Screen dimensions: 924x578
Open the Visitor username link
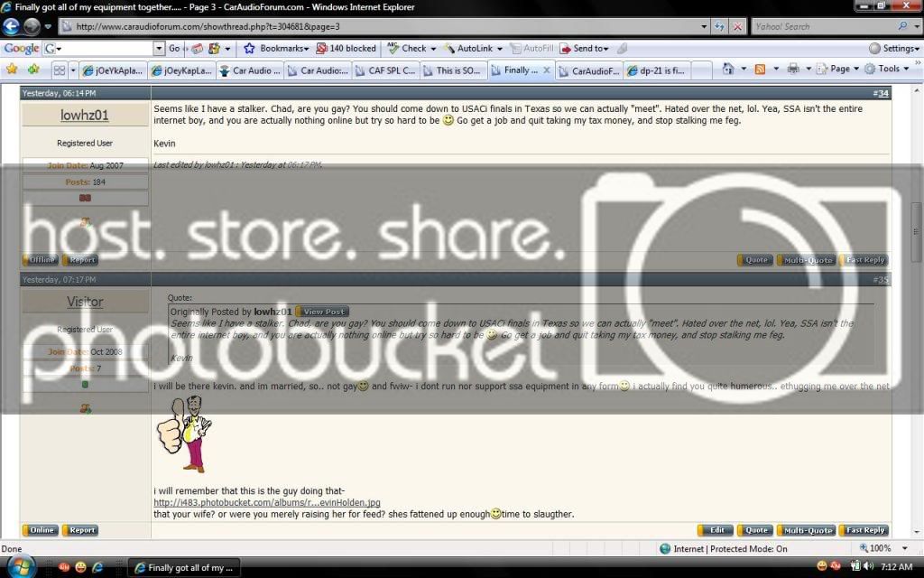(x=84, y=302)
